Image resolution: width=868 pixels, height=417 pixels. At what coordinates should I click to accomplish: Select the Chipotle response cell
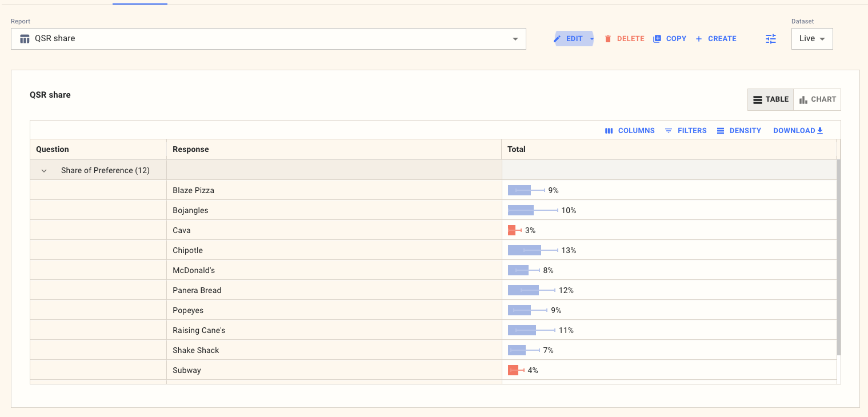(x=334, y=250)
